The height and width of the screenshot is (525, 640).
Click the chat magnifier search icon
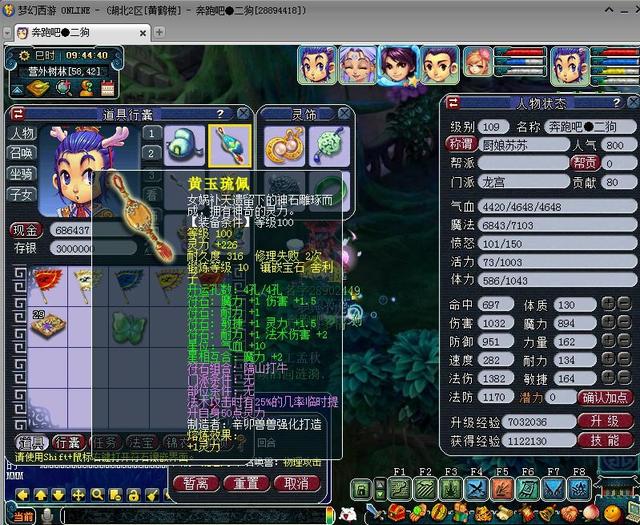click(97, 495)
